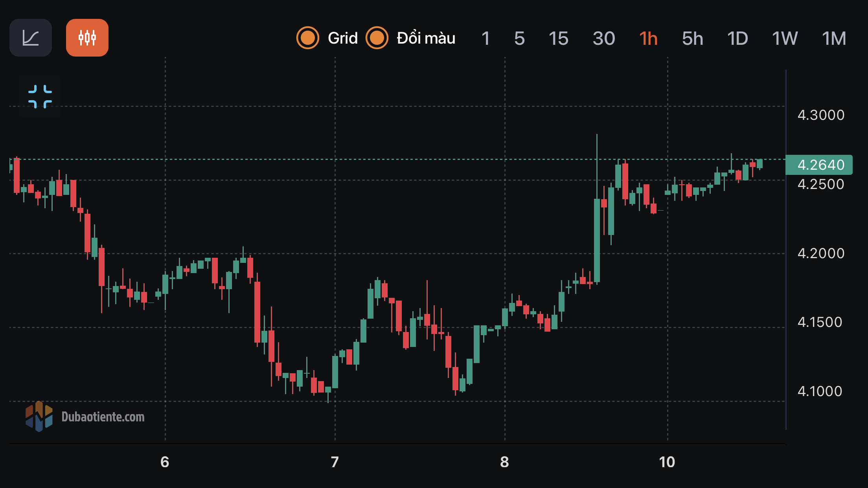Choose the 5h timeframe
The image size is (868, 488).
[692, 39]
